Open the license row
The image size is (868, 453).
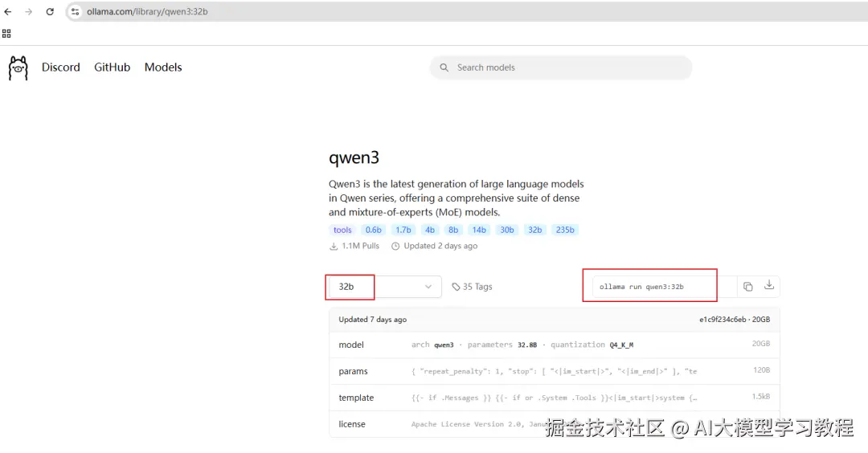click(554, 424)
